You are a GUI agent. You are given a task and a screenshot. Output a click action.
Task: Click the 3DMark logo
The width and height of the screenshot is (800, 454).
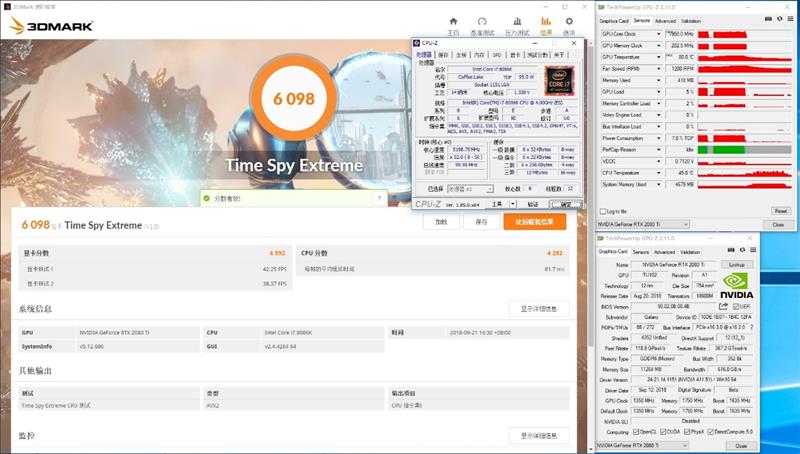(x=52, y=26)
